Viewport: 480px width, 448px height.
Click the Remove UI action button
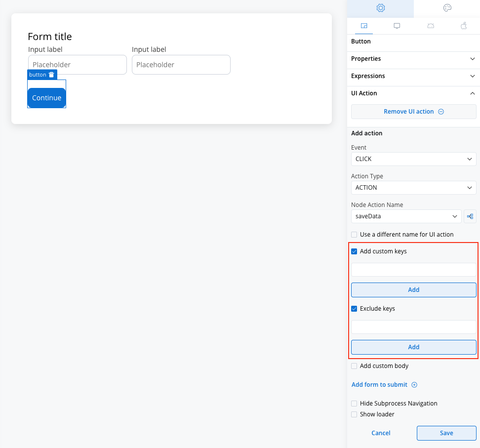click(413, 112)
